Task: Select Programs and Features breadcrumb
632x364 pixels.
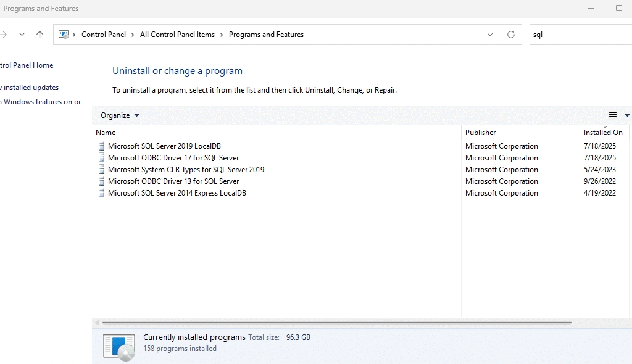Action: pyautogui.click(x=266, y=35)
